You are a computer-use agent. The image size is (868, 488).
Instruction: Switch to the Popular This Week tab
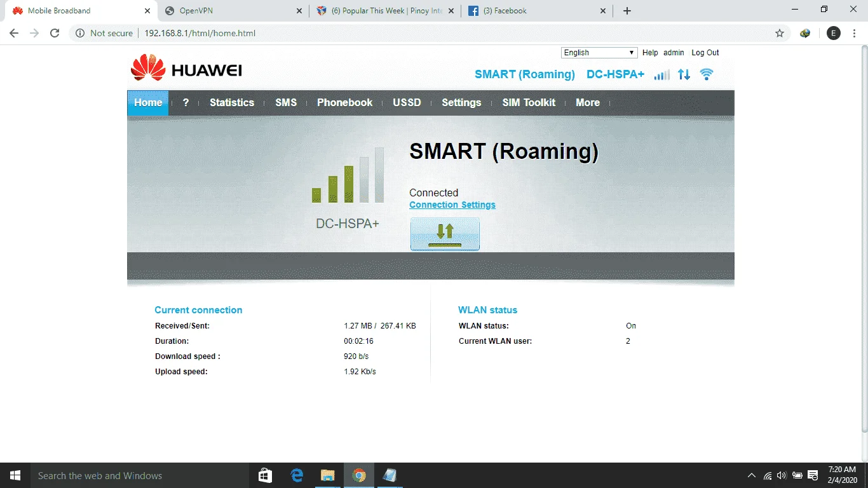[x=385, y=11]
